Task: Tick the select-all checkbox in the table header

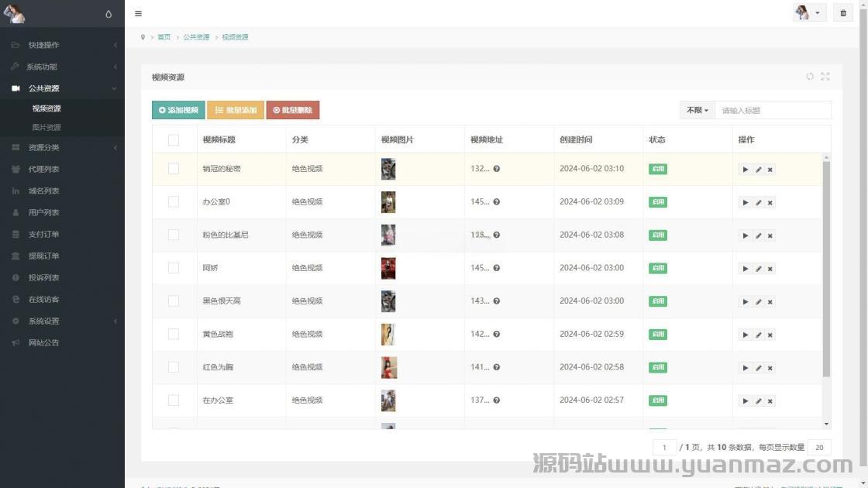Action: coord(174,139)
